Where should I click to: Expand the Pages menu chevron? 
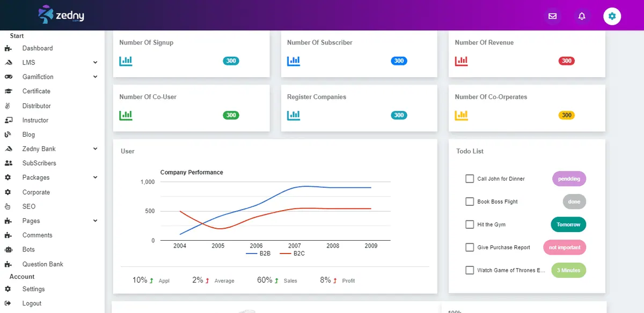point(95,221)
